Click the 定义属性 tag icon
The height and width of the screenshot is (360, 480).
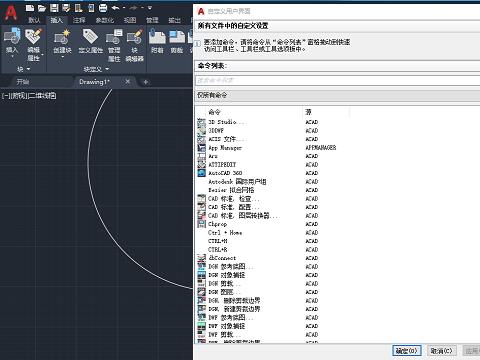[90, 36]
